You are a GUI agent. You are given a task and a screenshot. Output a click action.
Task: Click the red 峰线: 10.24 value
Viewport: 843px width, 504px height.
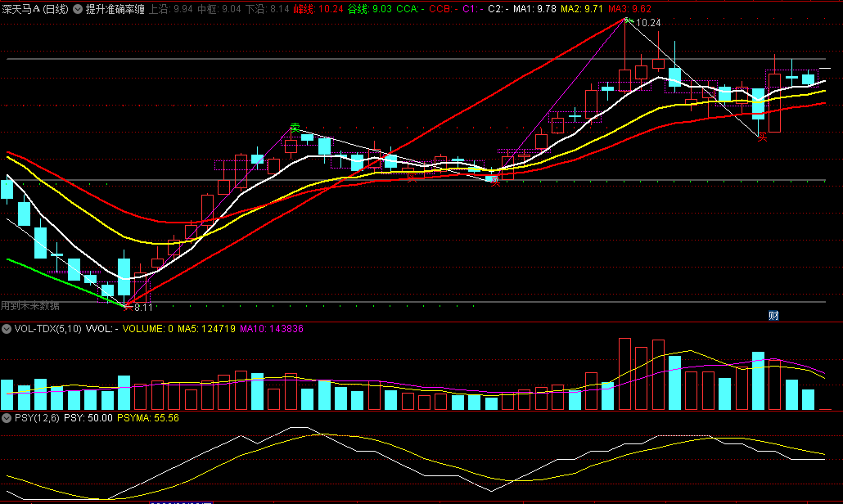tap(318, 9)
